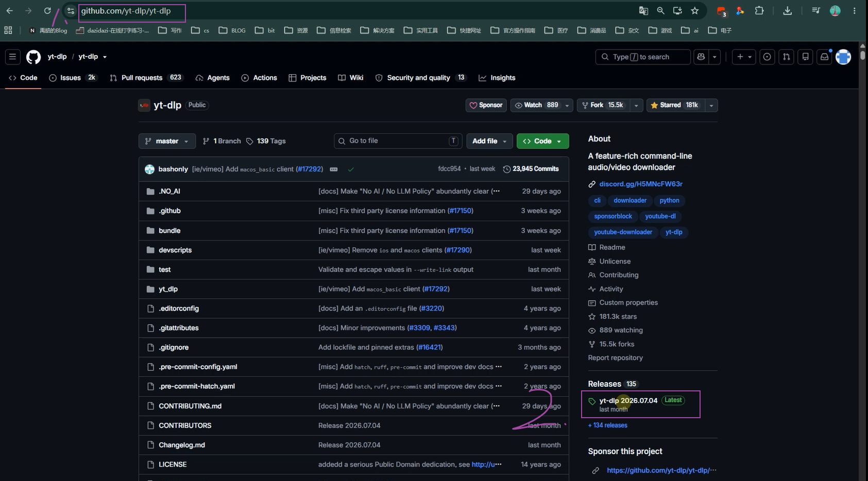
Task: Switch to the Pull requests tab
Action: coord(146,78)
